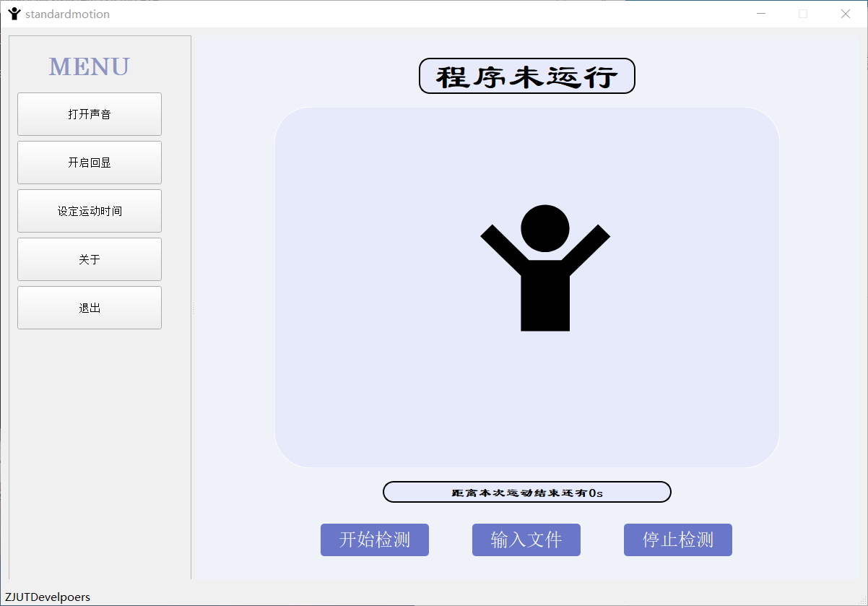
Task: Minimize the standardmotion window
Action: (x=760, y=14)
